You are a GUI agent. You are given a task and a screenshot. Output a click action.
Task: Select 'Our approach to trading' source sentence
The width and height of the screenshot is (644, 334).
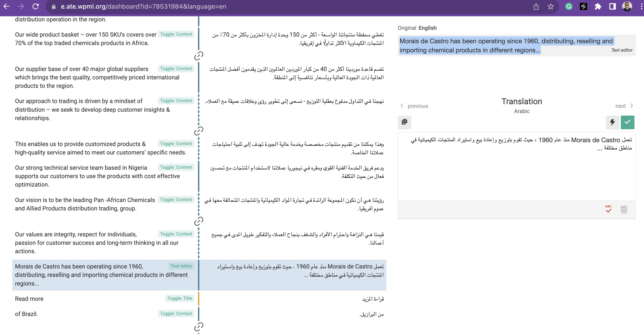[x=92, y=109]
